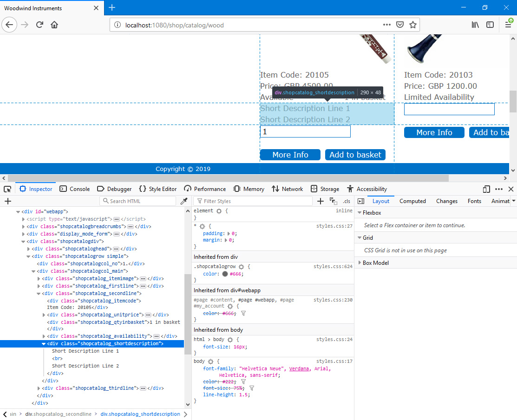The image size is (517, 420).
Task: Reload the current page
Action: pyautogui.click(x=39, y=25)
